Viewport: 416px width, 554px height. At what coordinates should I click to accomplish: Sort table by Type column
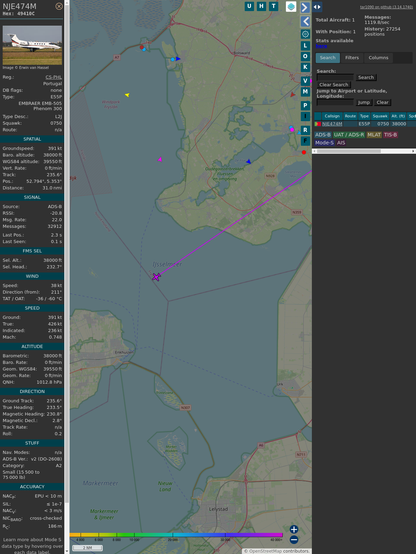(x=364, y=116)
